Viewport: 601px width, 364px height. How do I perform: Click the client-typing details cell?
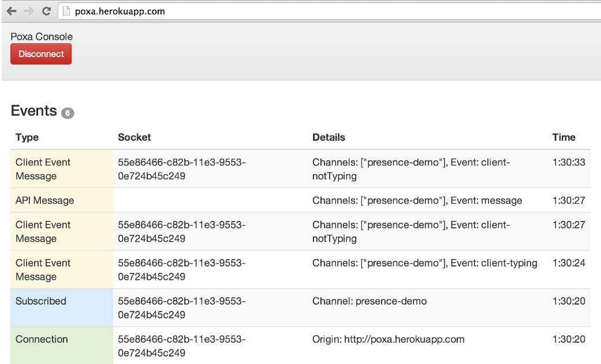tap(425, 263)
